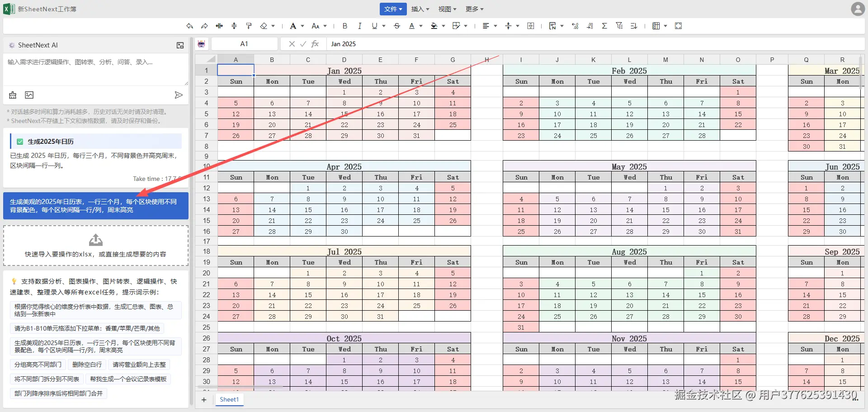Open the 更多 menu
868x412 pixels.
(474, 9)
